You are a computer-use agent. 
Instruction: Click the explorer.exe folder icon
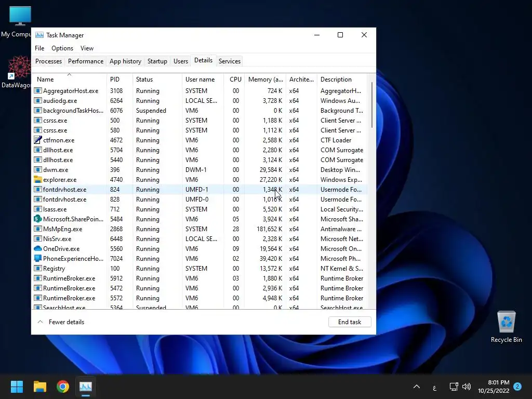coord(37,179)
